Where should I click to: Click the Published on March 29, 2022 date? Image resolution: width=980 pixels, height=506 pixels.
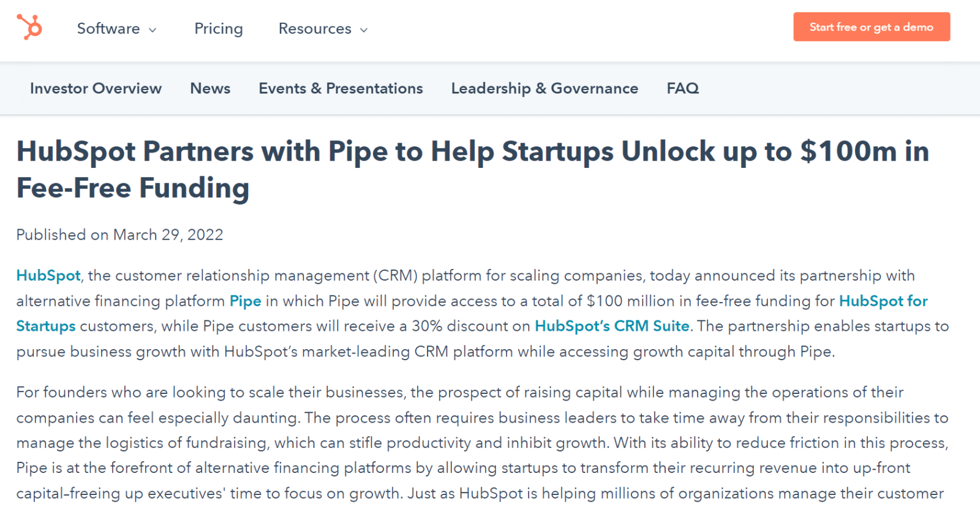(120, 235)
